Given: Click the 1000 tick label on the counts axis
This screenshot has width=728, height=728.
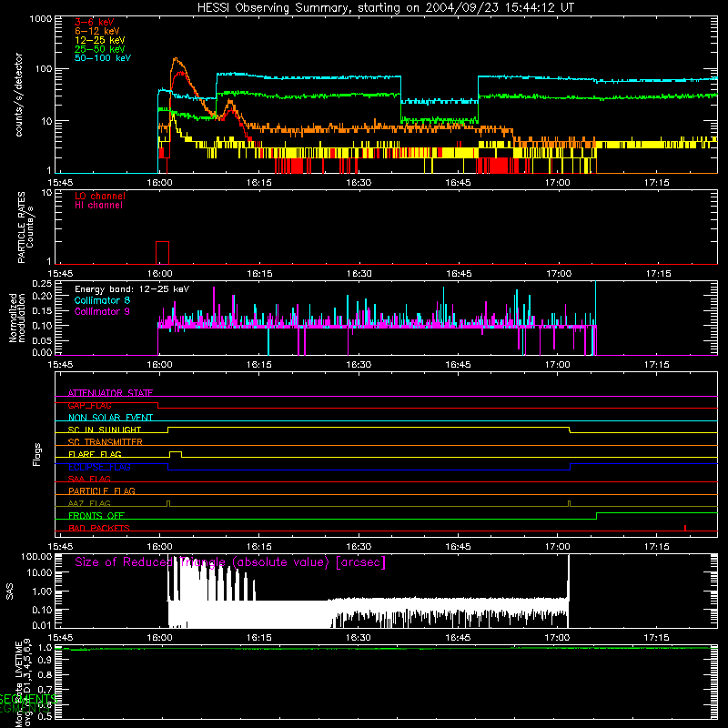Looking at the screenshot, I should tap(40, 19).
